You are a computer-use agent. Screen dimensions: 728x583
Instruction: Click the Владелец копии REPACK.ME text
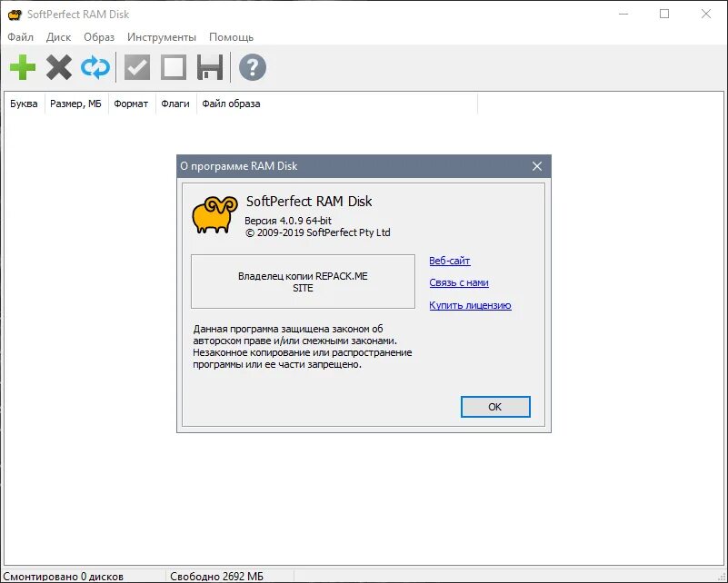[x=303, y=276]
